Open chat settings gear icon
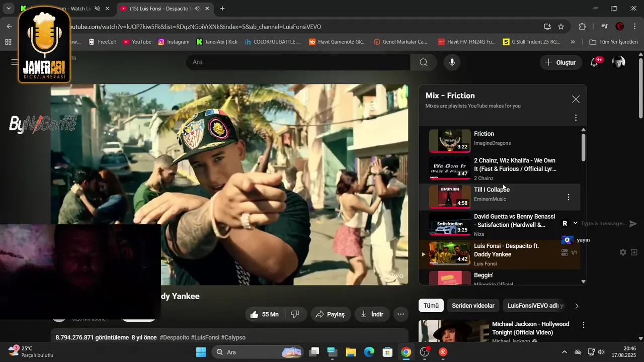The width and height of the screenshot is (644, 362). [x=623, y=252]
